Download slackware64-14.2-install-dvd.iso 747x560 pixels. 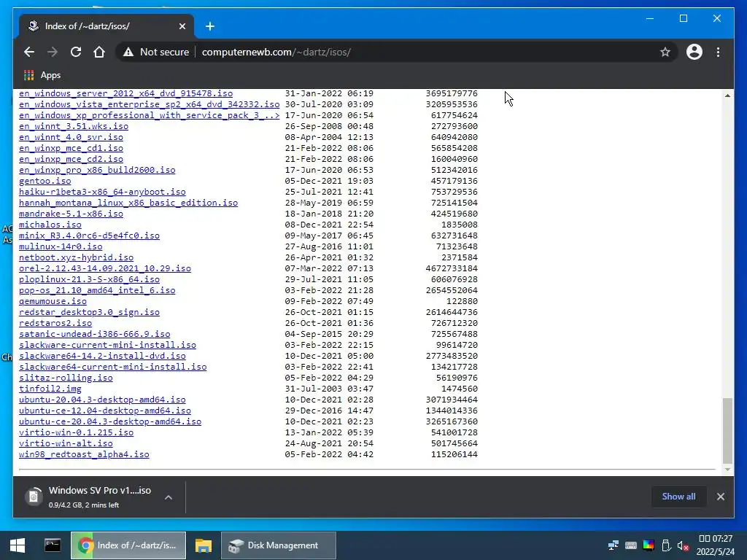pyautogui.click(x=102, y=356)
